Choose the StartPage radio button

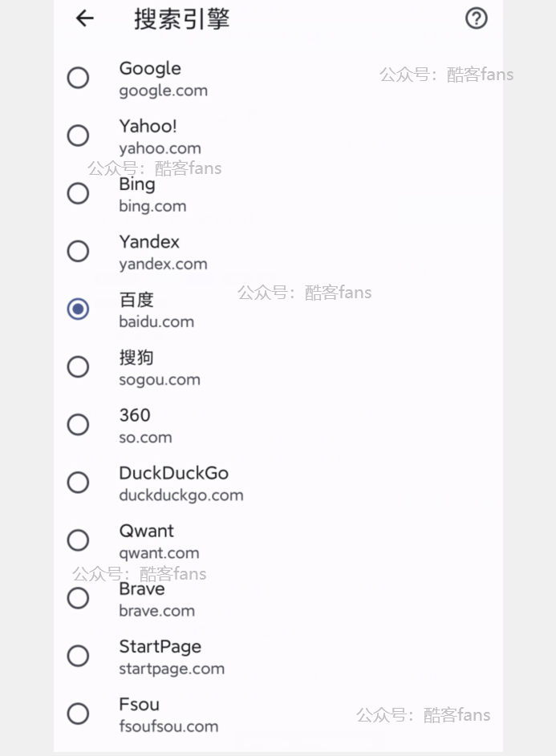coord(78,656)
